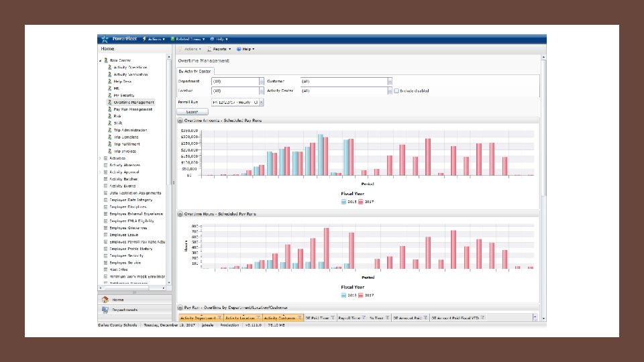The width and height of the screenshot is (644, 362).
Task: Enable the Include disabled checkbox
Action: coord(396,90)
